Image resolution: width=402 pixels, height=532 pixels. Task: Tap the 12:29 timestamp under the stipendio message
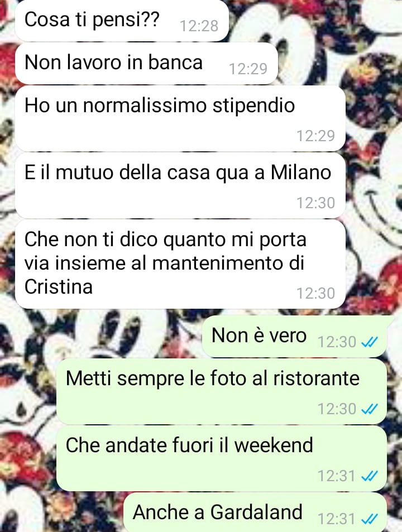point(315,136)
